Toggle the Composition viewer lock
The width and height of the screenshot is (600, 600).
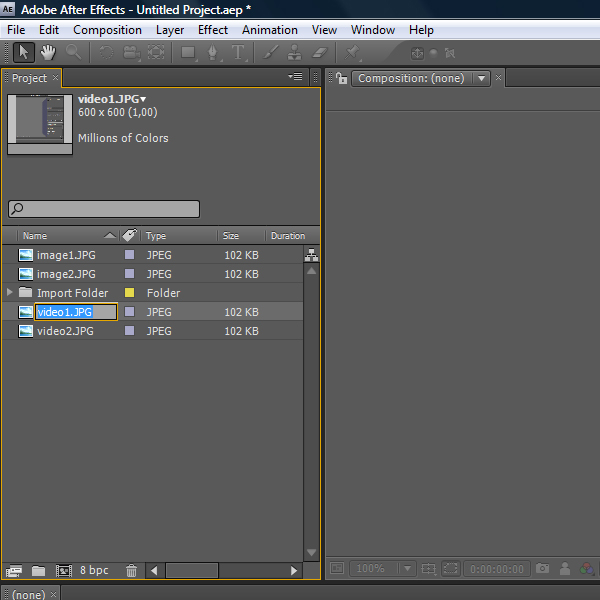click(341, 78)
